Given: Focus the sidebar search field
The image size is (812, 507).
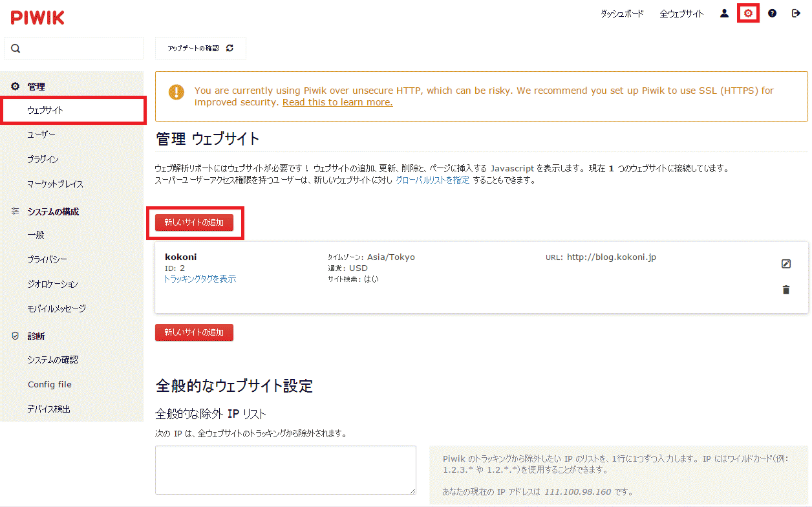Looking at the screenshot, I should click(74, 49).
